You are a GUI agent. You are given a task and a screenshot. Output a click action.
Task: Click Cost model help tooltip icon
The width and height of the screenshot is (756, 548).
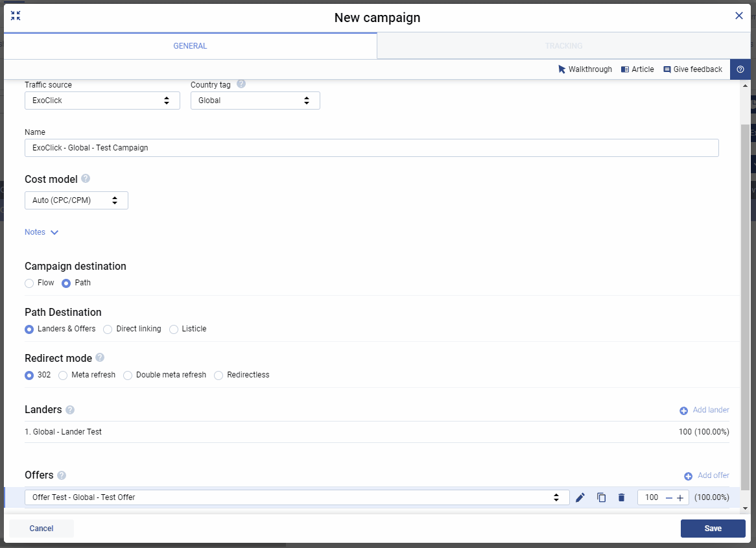[x=86, y=179]
